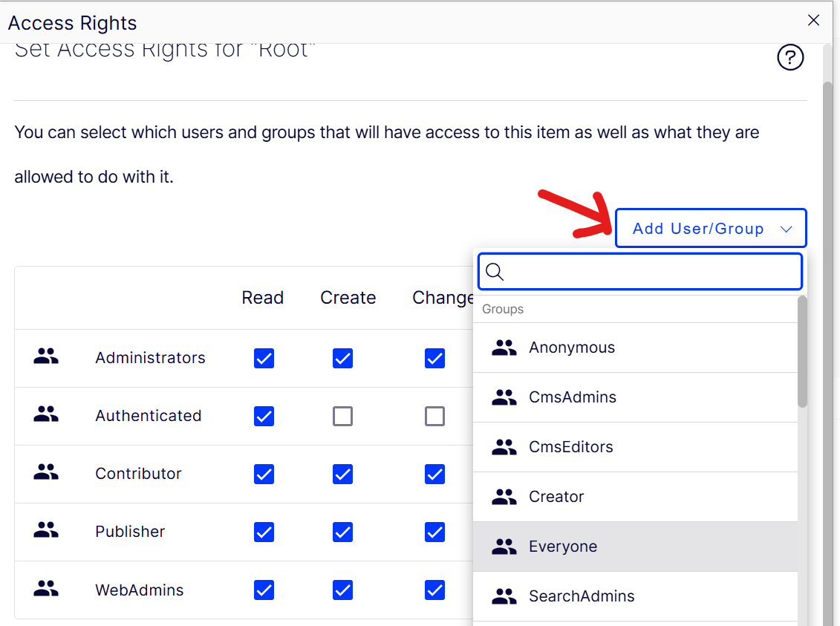Click the groups list scrollbar thumb
The width and height of the screenshot is (840, 626).
click(x=802, y=353)
